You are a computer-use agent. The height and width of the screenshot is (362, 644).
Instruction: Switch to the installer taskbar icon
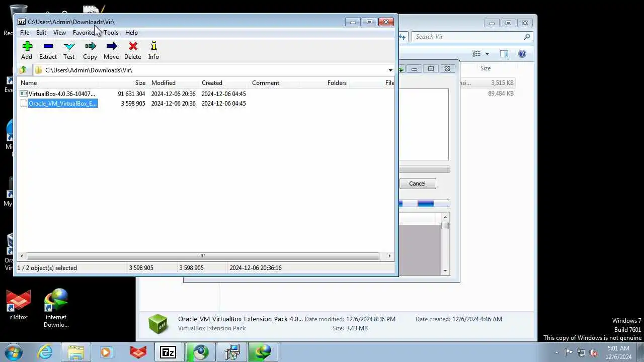tap(231, 352)
